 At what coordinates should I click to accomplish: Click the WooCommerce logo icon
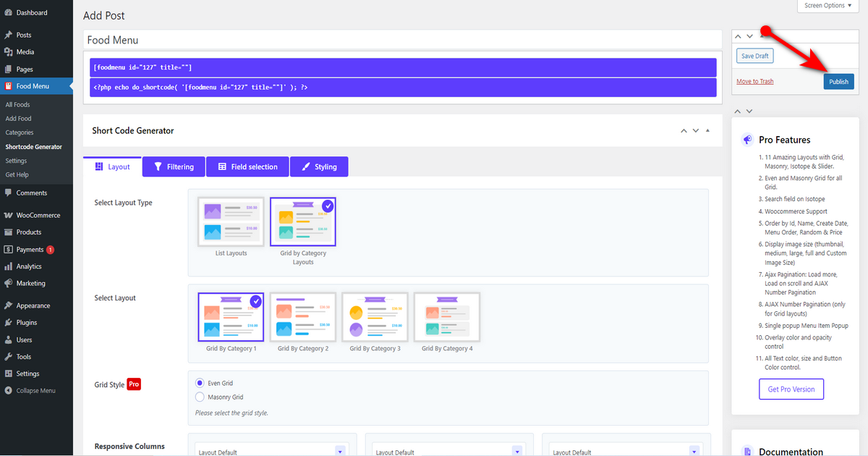click(8, 216)
